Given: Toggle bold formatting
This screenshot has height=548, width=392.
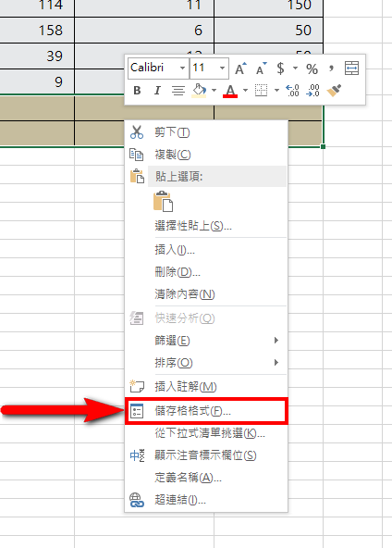Looking at the screenshot, I should 137,91.
